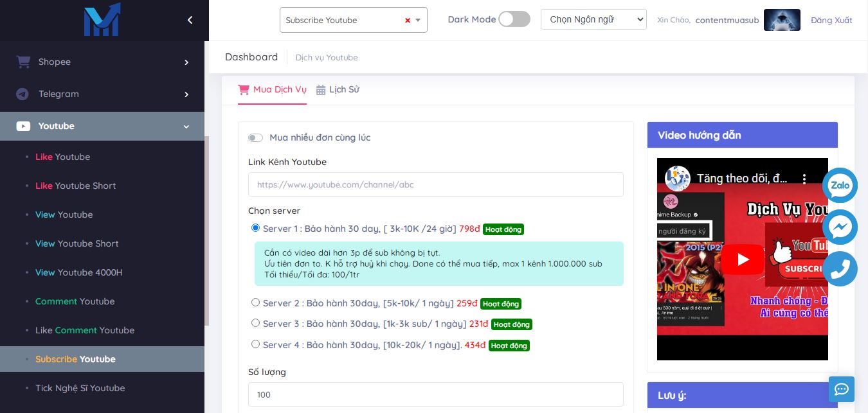This screenshot has height=413, width=868.
Task: Click the Lưu ý panel header
Action: click(x=743, y=395)
